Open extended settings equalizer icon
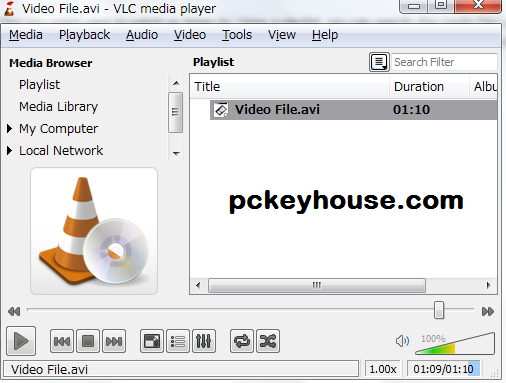Screen dimensions: 506x383 (204, 341)
